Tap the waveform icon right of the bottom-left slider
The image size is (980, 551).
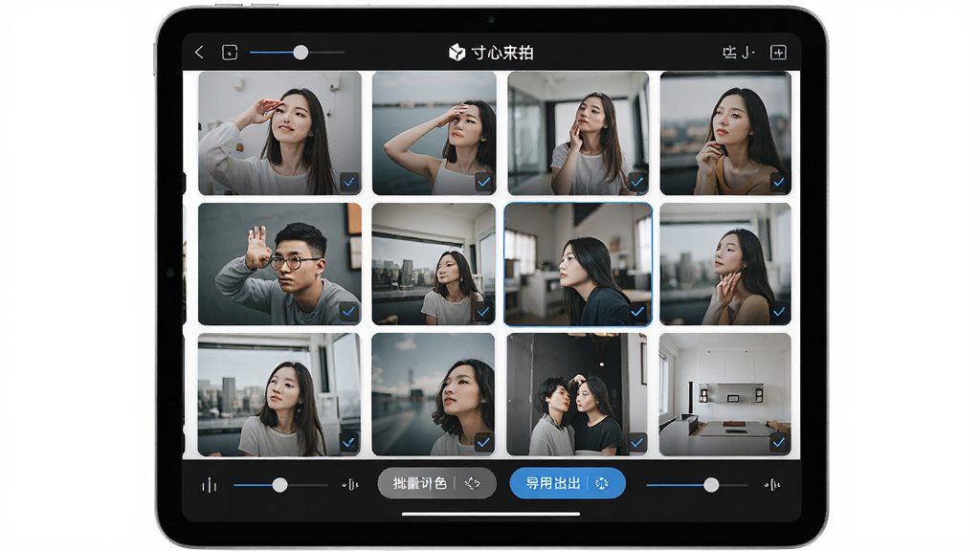pos(350,485)
